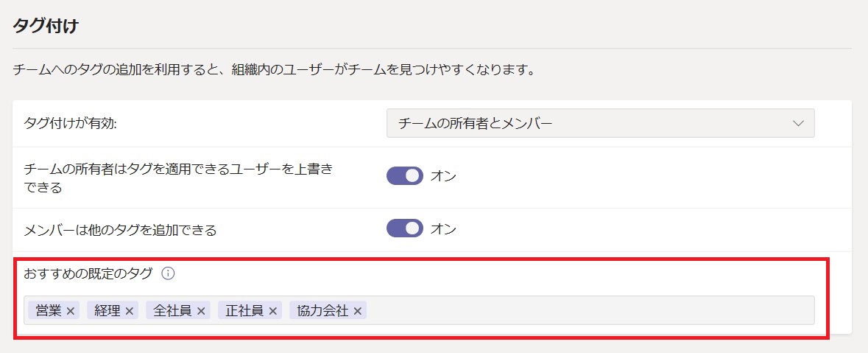This screenshot has height=353, width=868.
Task: Delete the 協力会社 tag via X icon
Action: [x=357, y=311]
